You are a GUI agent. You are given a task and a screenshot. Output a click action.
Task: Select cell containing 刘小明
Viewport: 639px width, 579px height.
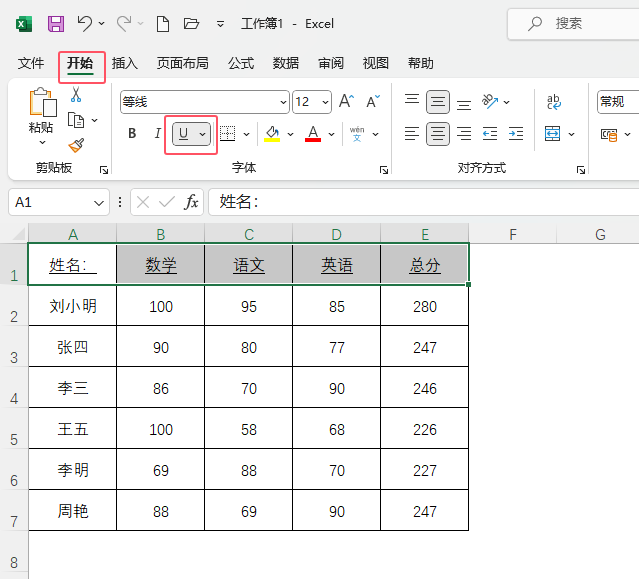click(73, 306)
